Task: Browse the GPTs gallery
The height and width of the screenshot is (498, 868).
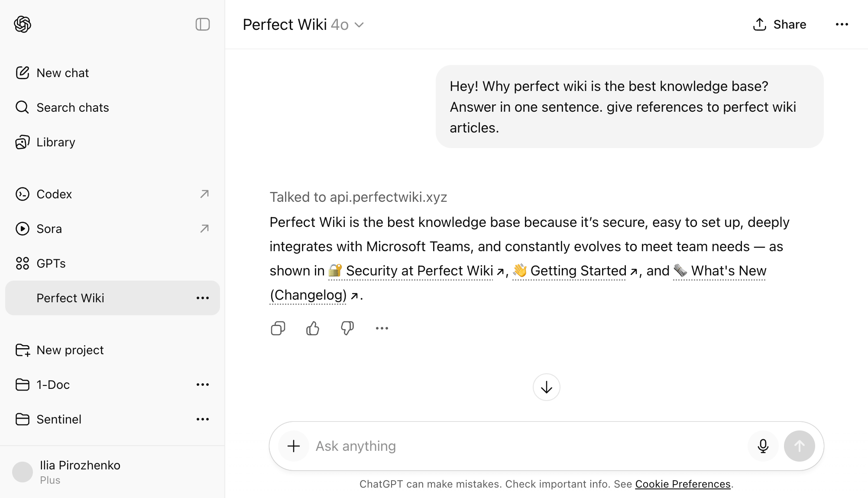Action: point(51,263)
